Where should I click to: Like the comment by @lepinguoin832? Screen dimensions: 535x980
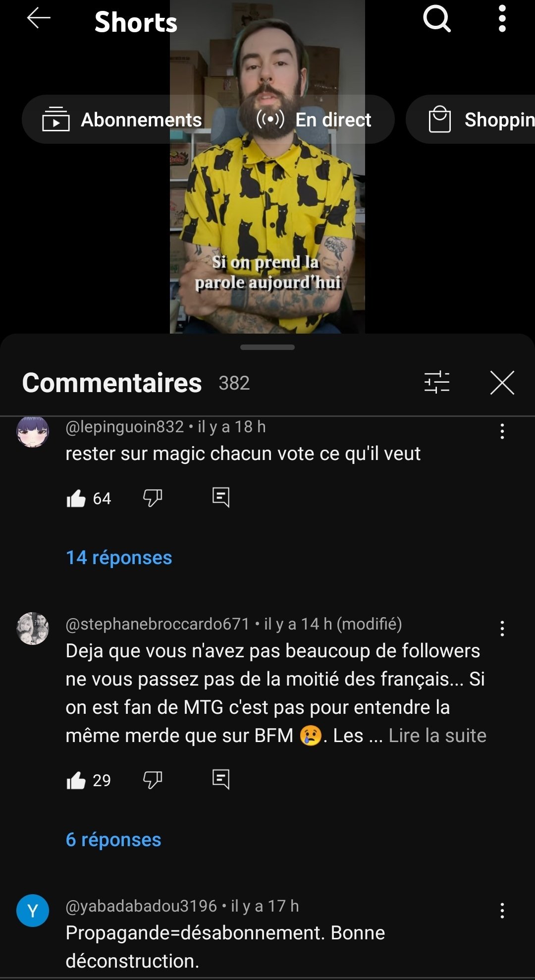coord(76,498)
